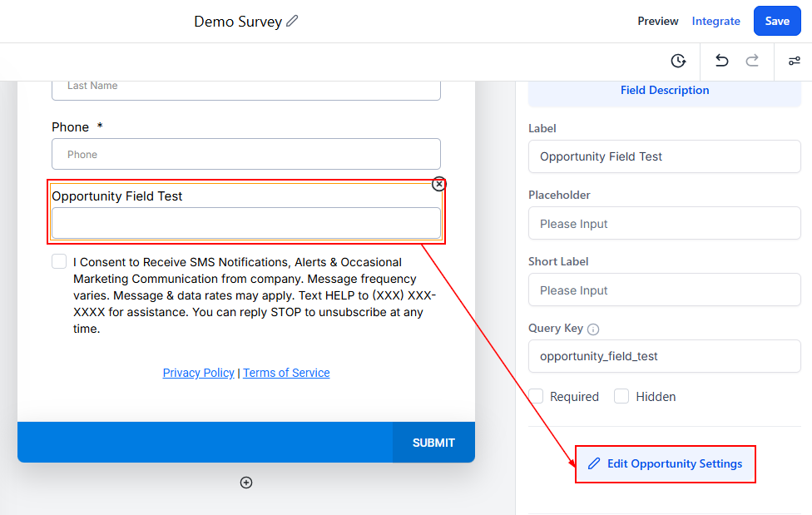Viewport: 812px width, 515px height.
Task: Open the Terms of Service link
Action: 286,373
